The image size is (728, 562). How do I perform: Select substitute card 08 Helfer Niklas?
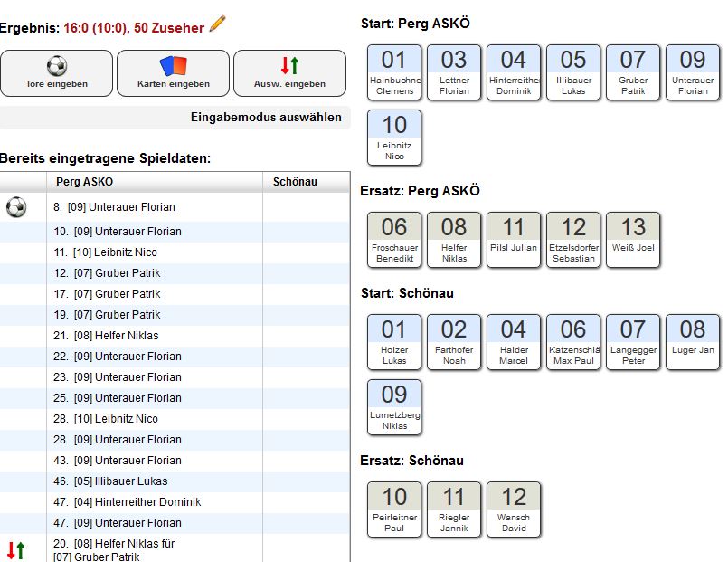point(454,240)
